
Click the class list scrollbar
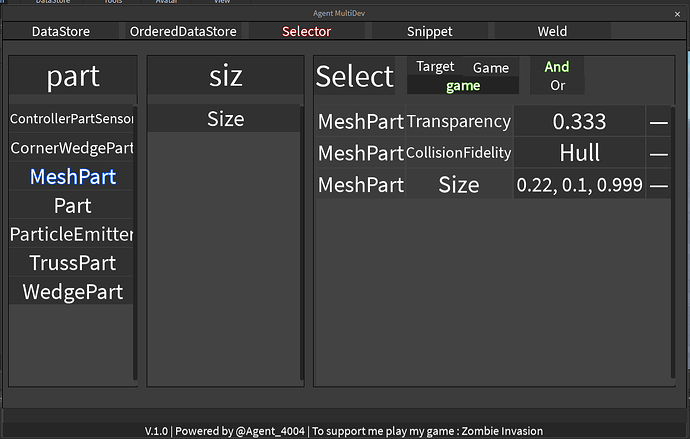(136, 240)
